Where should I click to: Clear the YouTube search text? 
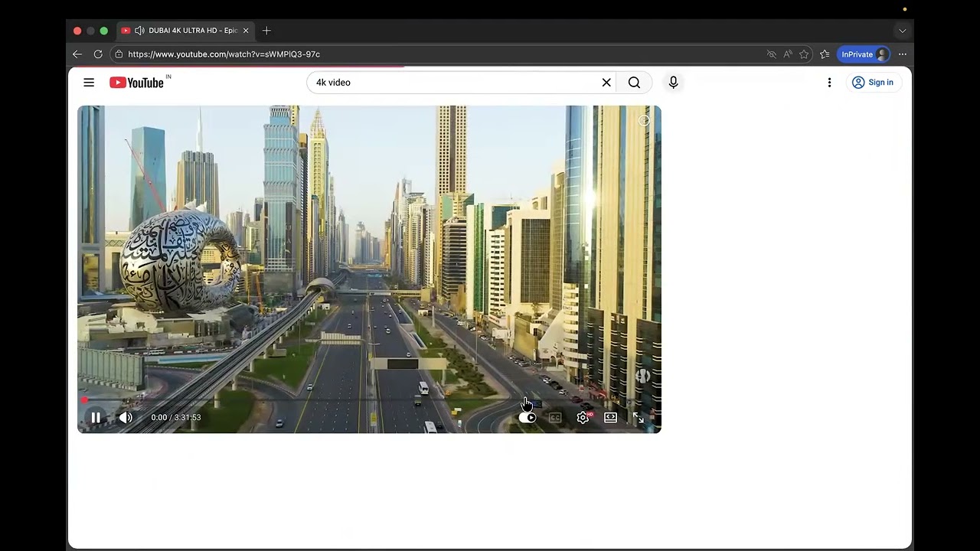606,82
